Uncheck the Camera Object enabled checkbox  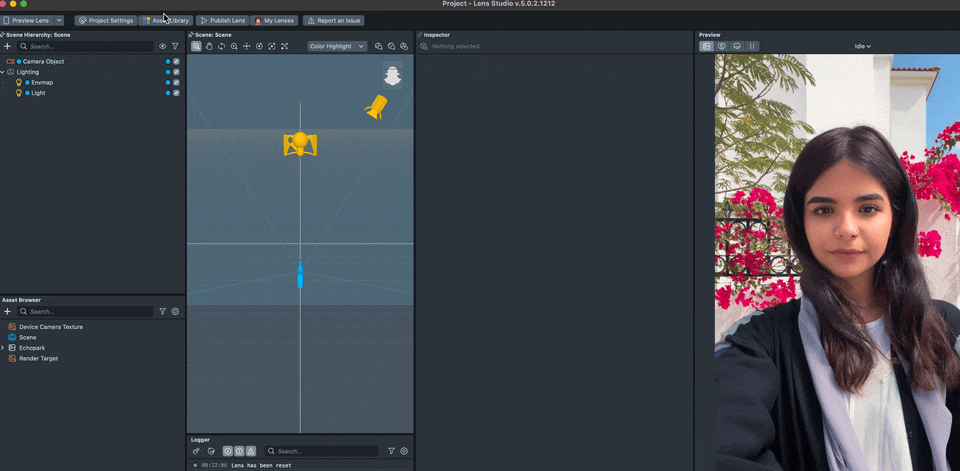pyautogui.click(x=176, y=62)
